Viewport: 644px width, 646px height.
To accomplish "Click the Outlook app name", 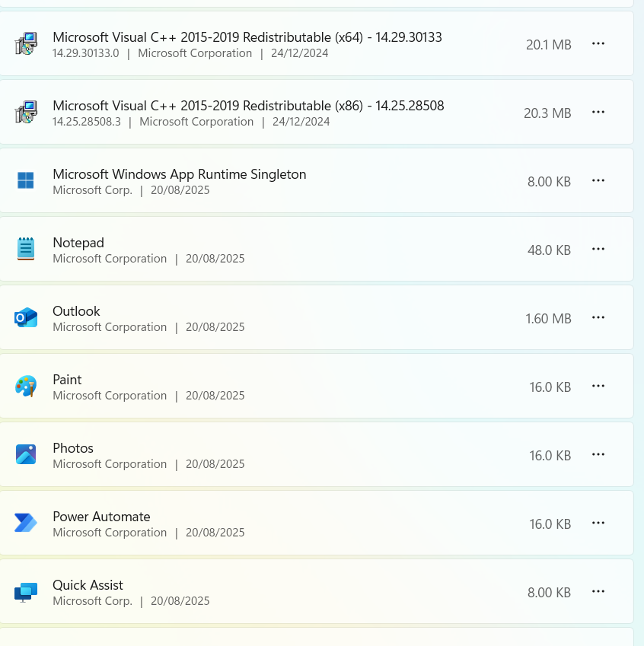I will coord(76,311).
